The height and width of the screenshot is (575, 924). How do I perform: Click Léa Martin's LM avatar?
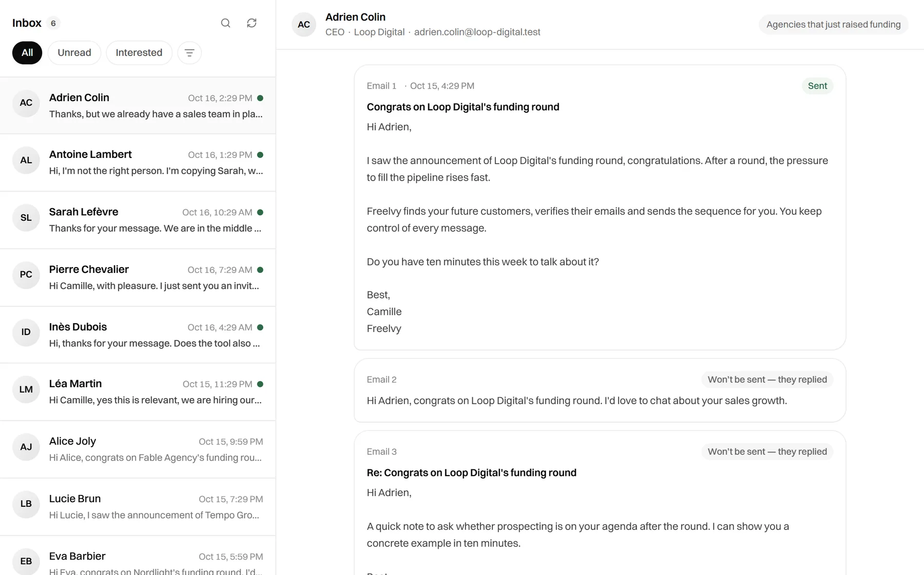tap(26, 389)
